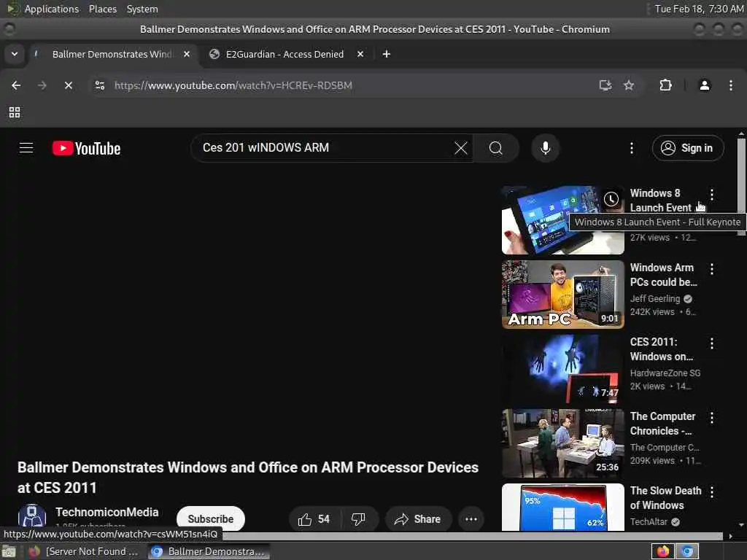Open options for Computer Chronicles video
Screen dimensions: 747x560
[712, 418]
